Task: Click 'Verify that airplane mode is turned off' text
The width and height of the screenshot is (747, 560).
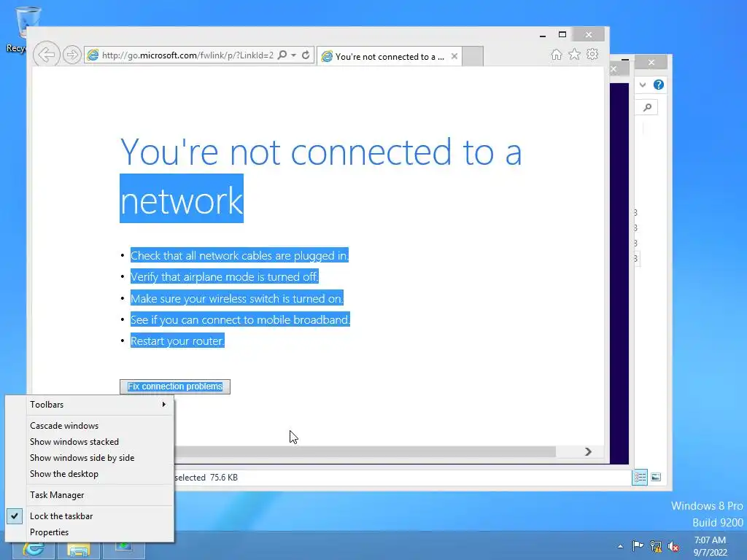Action: point(225,276)
